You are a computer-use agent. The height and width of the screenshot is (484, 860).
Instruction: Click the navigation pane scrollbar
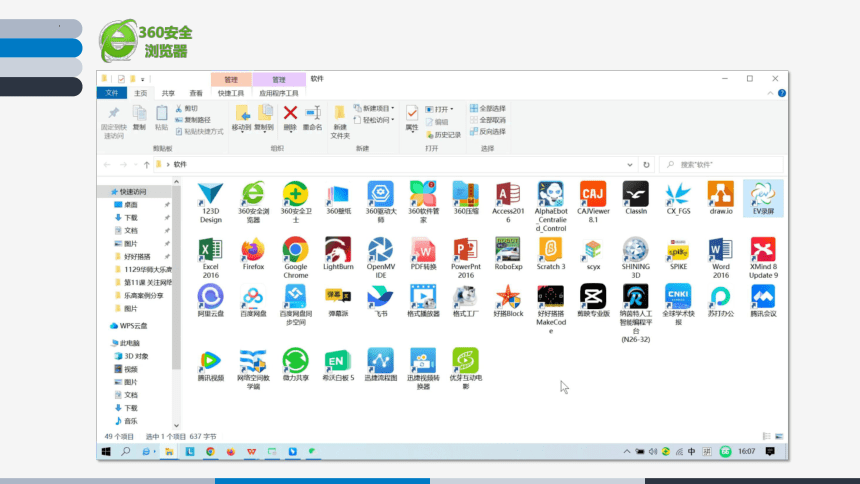pos(176,277)
